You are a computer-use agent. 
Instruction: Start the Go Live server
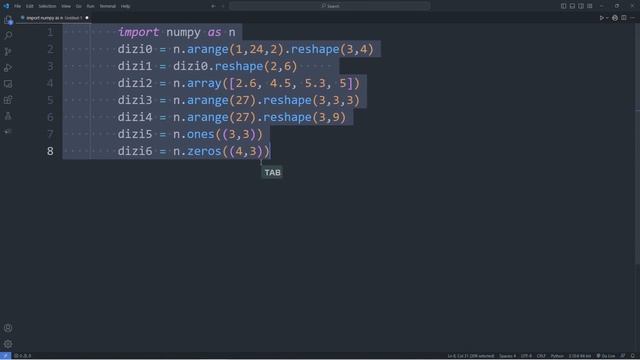(x=606, y=356)
